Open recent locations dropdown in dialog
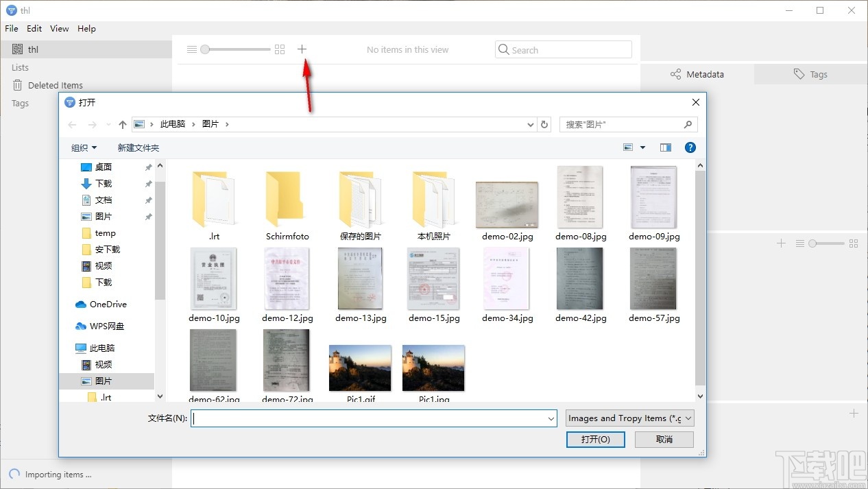This screenshot has width=868, height=489. [108, 125]
